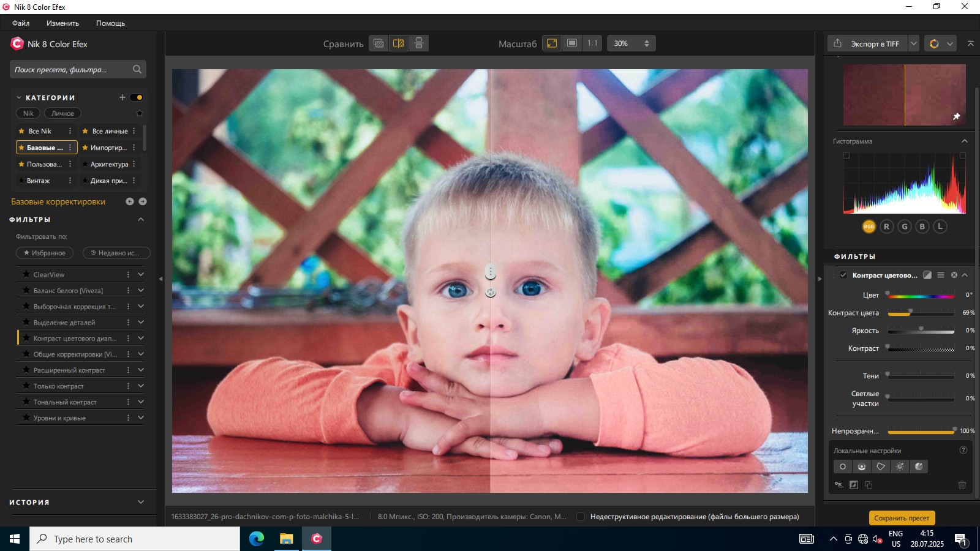This screenshot has width=980, height=551.
Task: Select the control polygon local adjustment tool
Action: [x=881, y=467]
